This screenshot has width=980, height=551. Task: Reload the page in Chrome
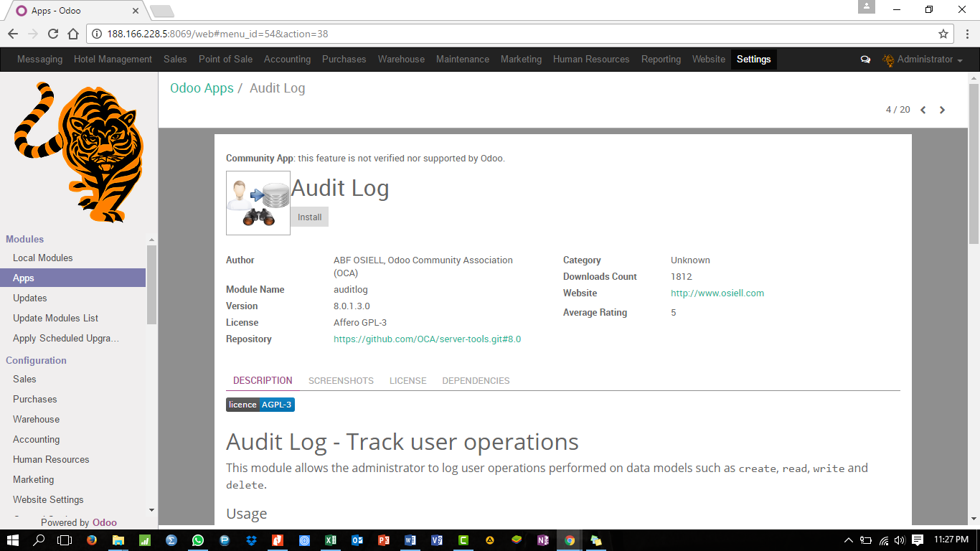click(53, 34)
